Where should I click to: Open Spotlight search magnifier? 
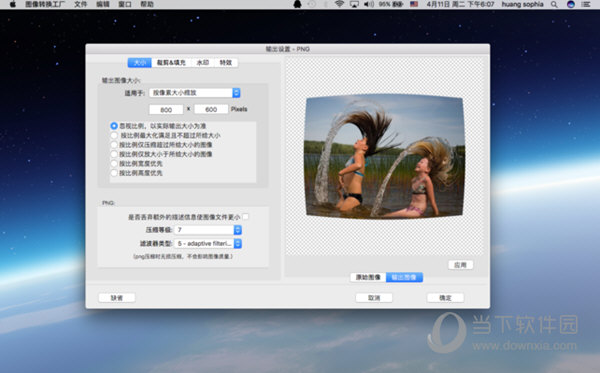(x=554, y=4)
